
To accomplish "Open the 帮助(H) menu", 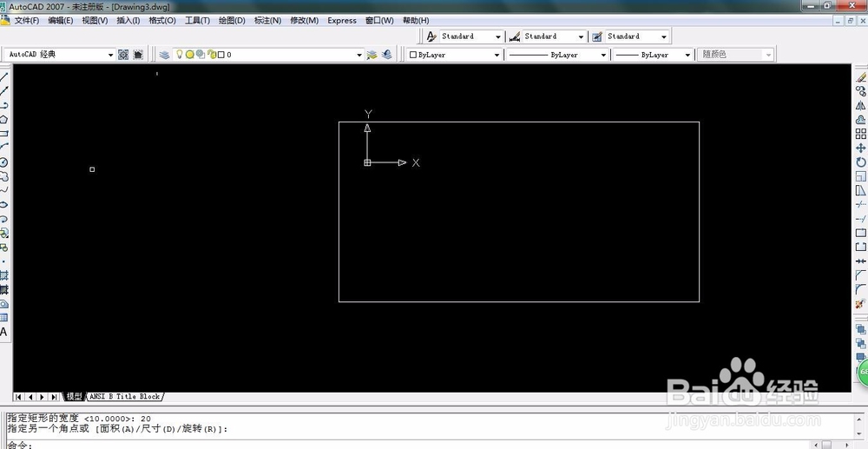I will [416, 21].
